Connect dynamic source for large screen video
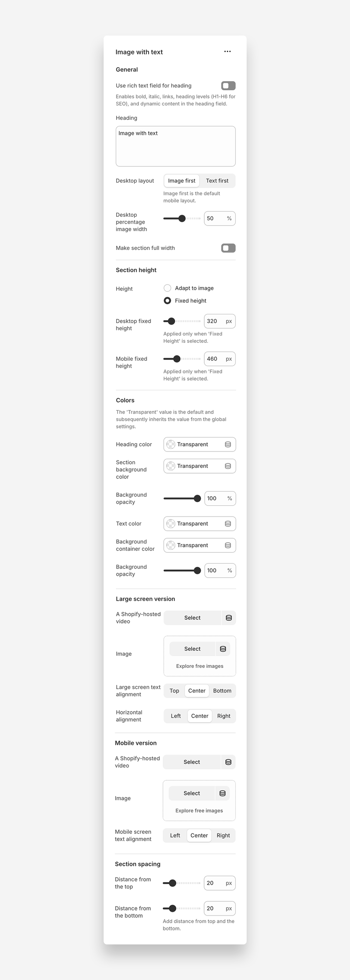The width and height of the screenshot is (350, 980). point(229,618)
